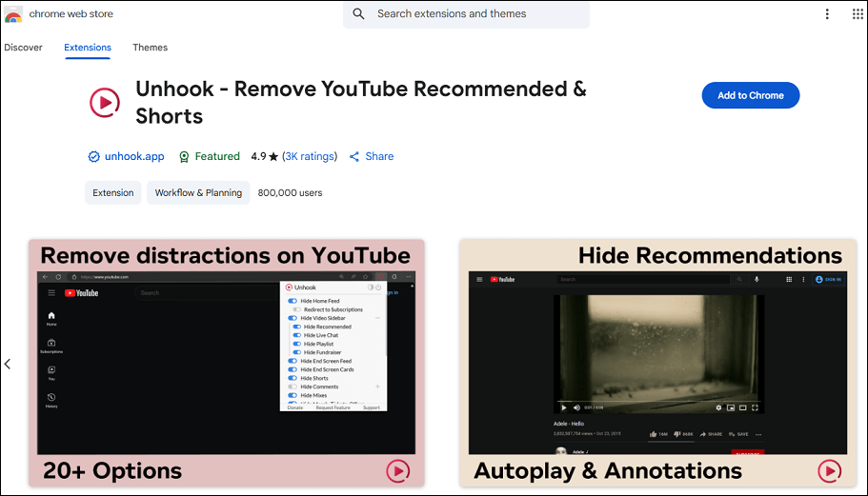Click the verified publisher badge icon
This screenshot has height=496, width=868.
(94, 156)
